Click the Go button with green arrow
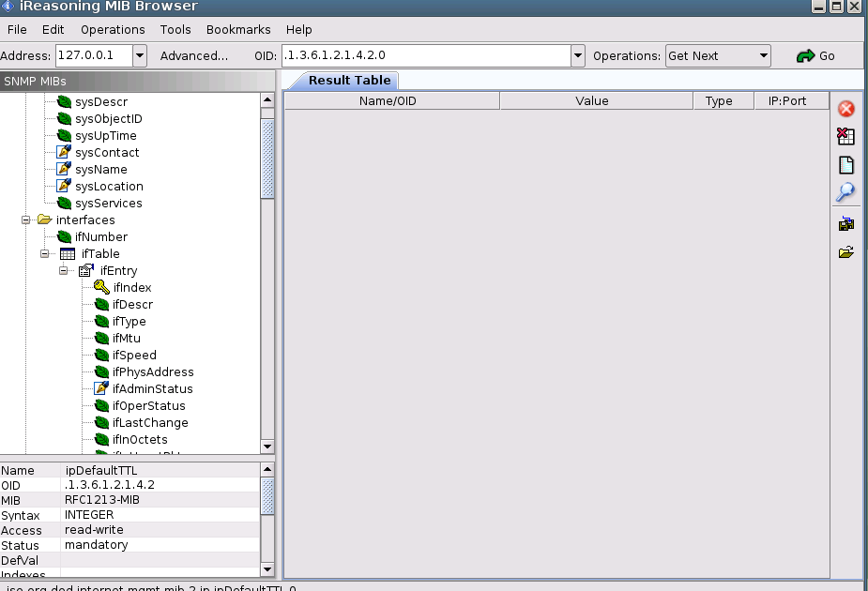This screenshot has width=868, height=591. (x=816, y=55)
